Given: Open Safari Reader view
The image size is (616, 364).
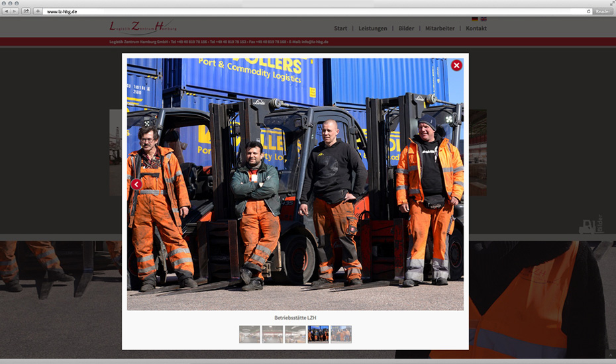Looking at the screenshot, I should (603, 11).
